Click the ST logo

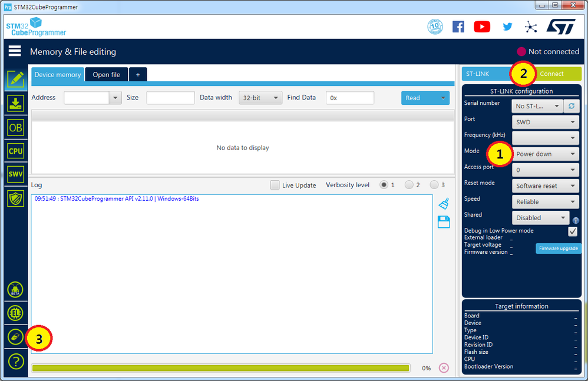(561, 26)
